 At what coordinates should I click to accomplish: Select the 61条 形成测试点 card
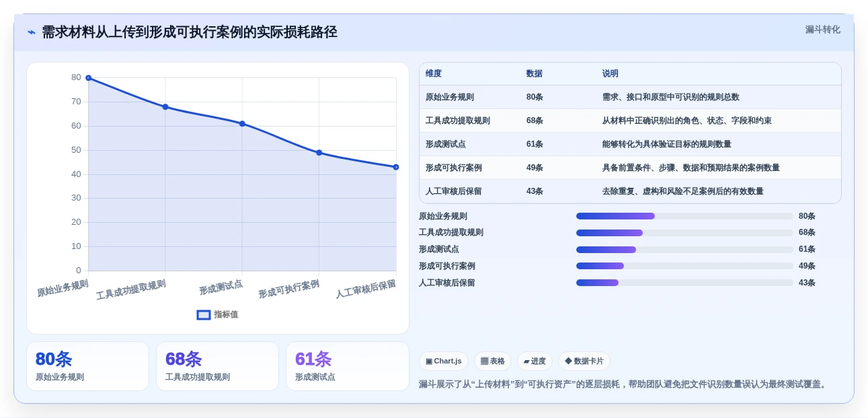[x=347, y=366]
